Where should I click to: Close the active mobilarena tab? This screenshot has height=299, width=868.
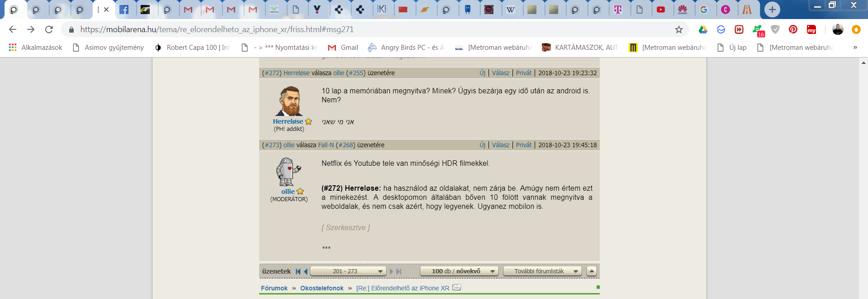106,10
